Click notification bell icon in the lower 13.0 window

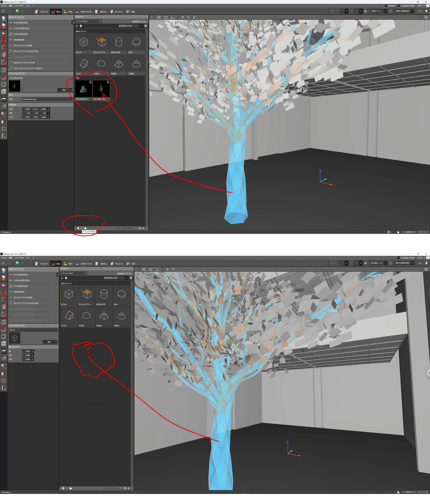[426, 263]
